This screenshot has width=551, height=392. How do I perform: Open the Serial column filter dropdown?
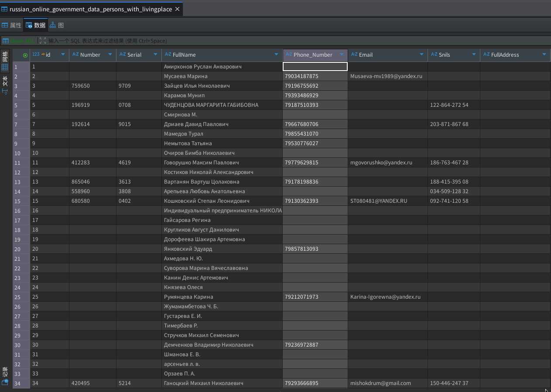coord(155,55)
